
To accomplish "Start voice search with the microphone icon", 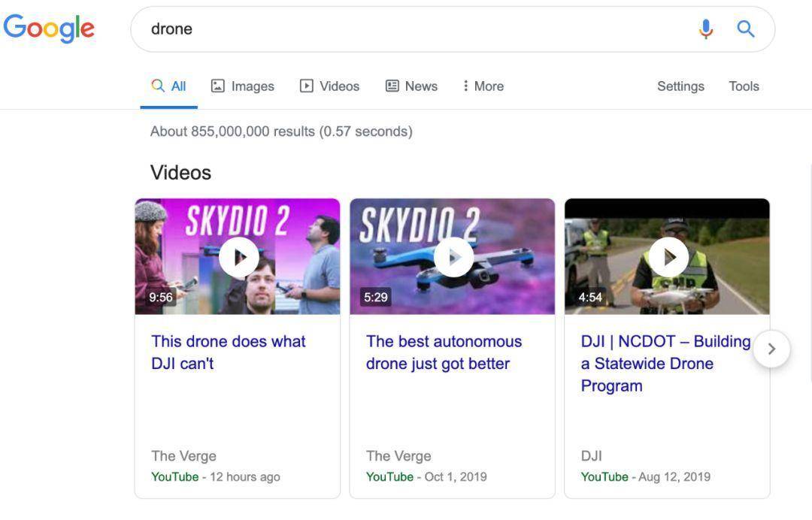I will pyautogui.click(x=705, y=29).
